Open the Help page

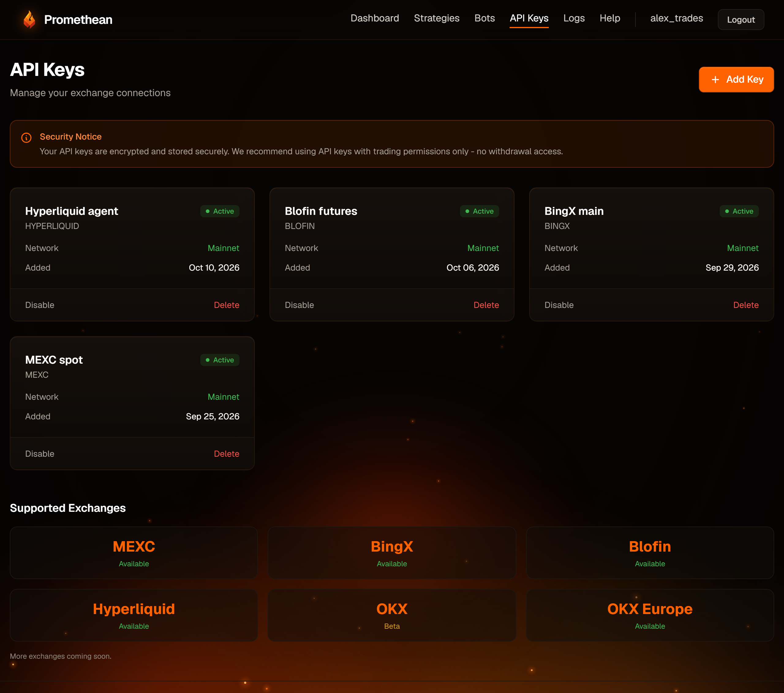(610, 18)
